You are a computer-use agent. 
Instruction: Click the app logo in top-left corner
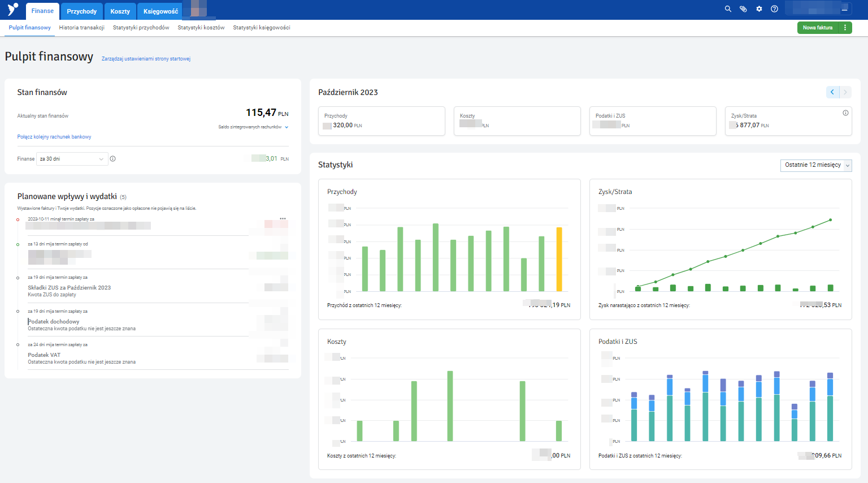(x=12, y=10)
